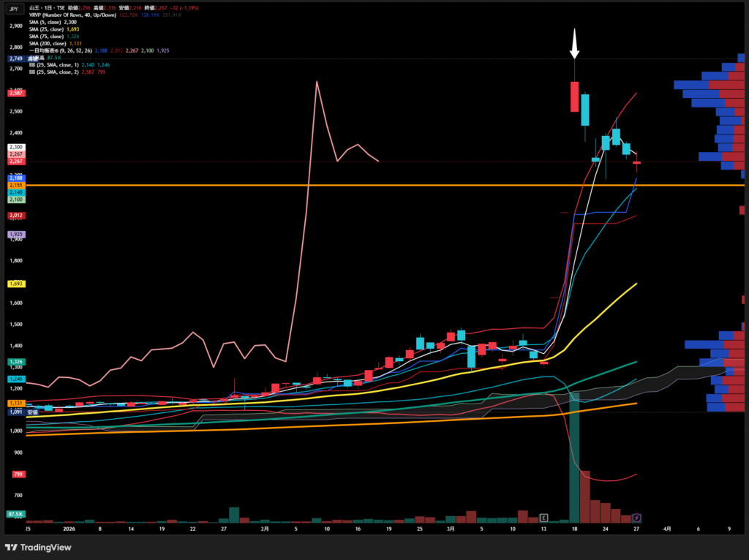Select the SMA (200, close) indicator legend
Image resolution: width=749 pixels, height=560 pixels.
click(49, 44)
